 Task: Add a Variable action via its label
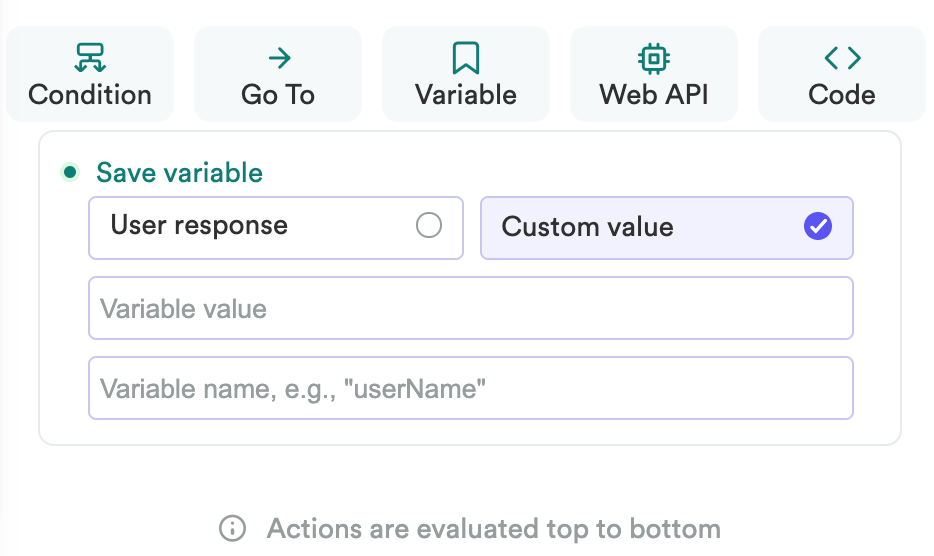(466, 95)
